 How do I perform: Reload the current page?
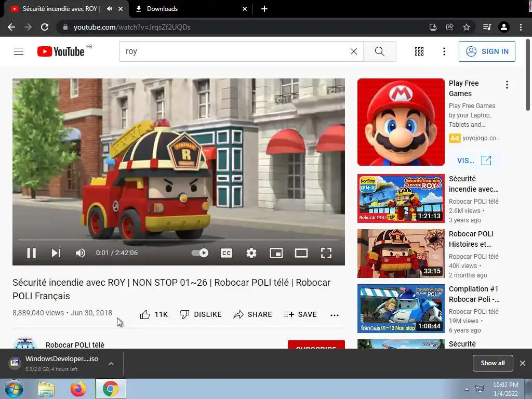45,27
